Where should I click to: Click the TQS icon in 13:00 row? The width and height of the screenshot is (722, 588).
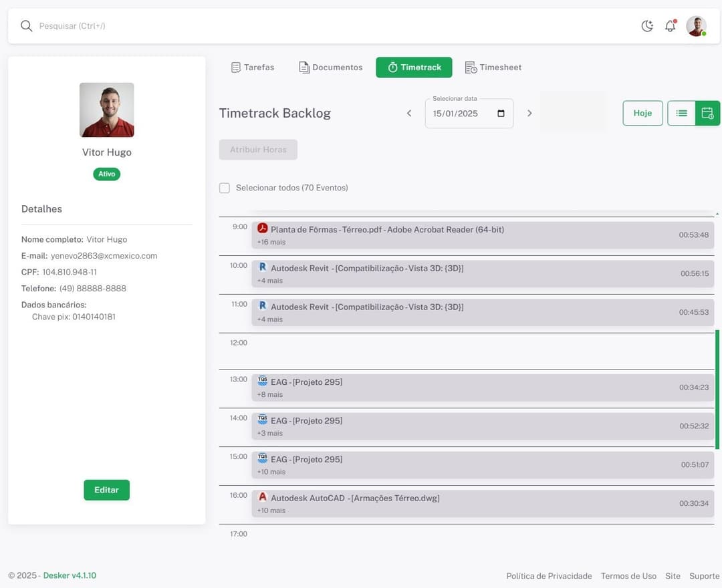click(263, 381)
